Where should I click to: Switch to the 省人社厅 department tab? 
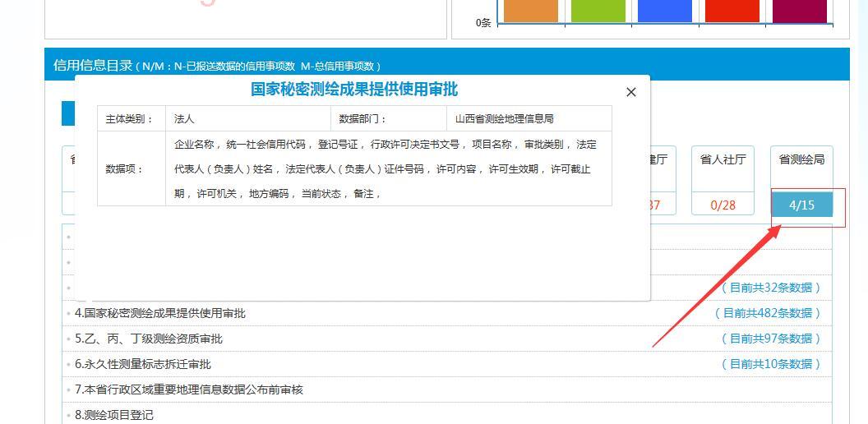[x=723, y=159]
